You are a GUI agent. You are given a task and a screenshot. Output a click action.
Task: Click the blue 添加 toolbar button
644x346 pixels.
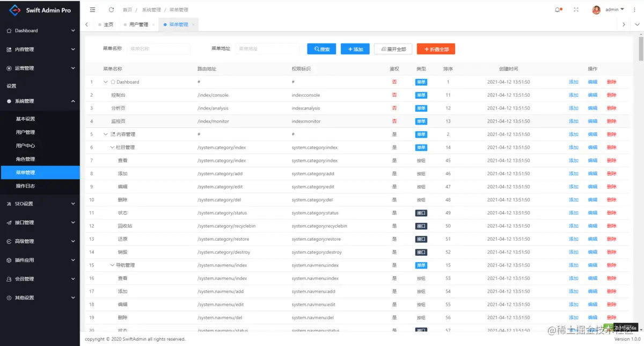pos(355,49)
